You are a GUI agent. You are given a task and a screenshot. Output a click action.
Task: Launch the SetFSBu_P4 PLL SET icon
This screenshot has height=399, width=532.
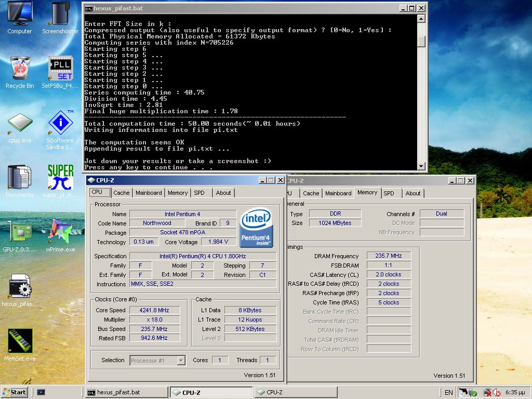[x=60, y=72]
